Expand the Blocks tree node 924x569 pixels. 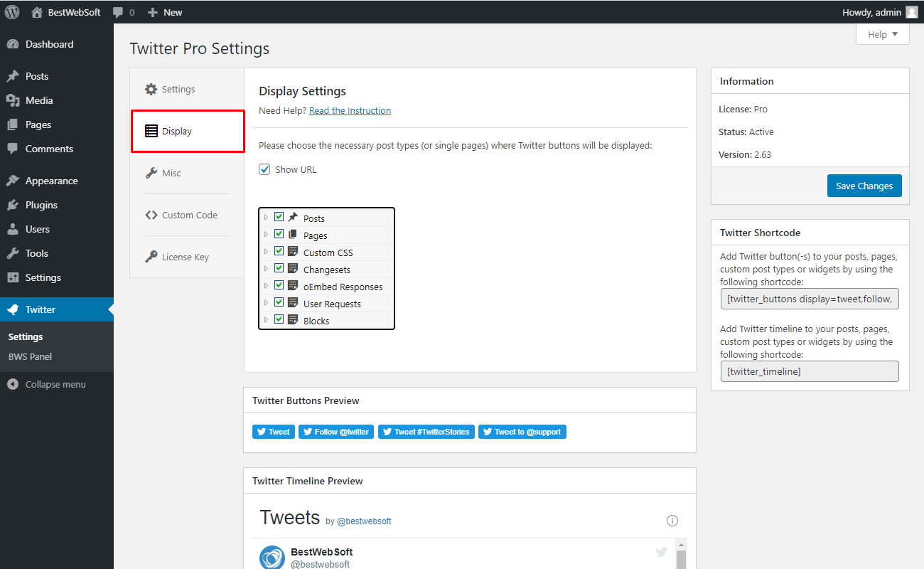pyautogui.click(x=267, y=319)
